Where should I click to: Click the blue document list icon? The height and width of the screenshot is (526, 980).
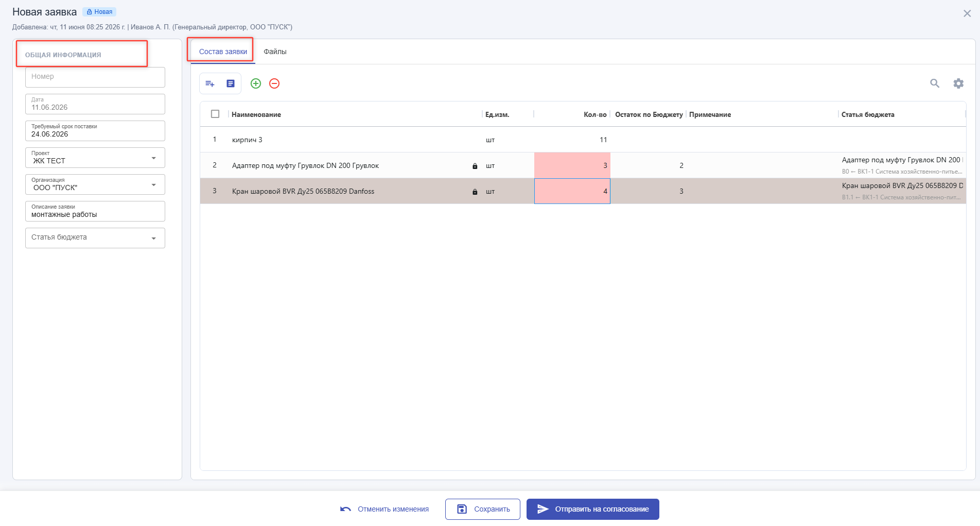pos(231,83)
